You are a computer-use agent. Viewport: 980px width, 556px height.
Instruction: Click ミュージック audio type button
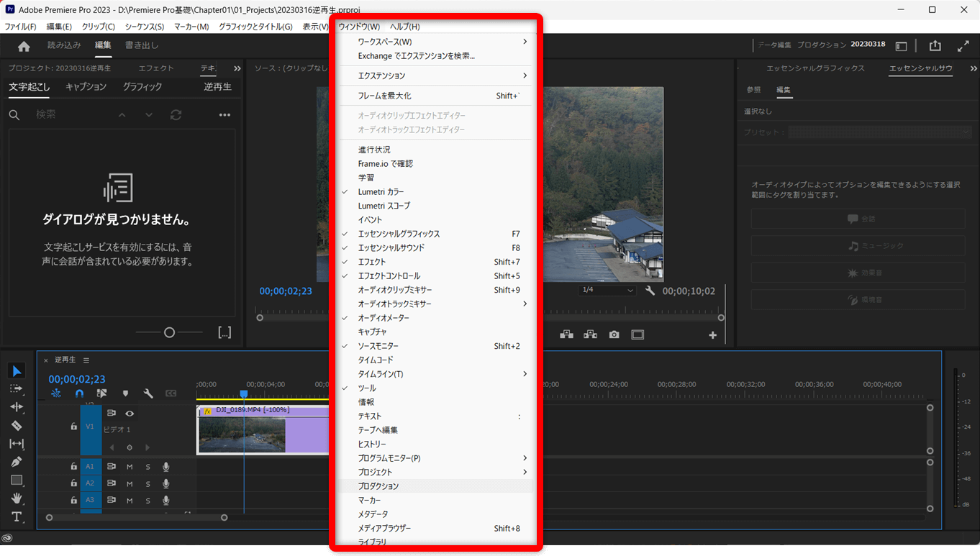[858, 246]
